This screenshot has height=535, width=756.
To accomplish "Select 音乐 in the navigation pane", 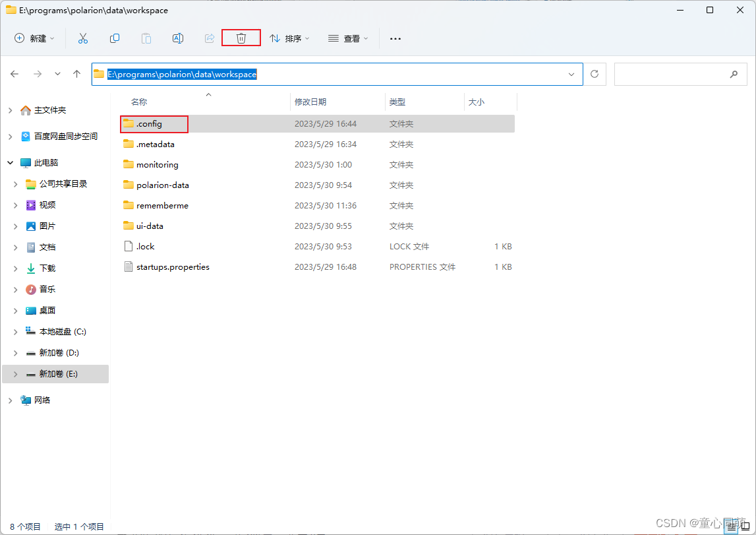I will coord(47,290).
